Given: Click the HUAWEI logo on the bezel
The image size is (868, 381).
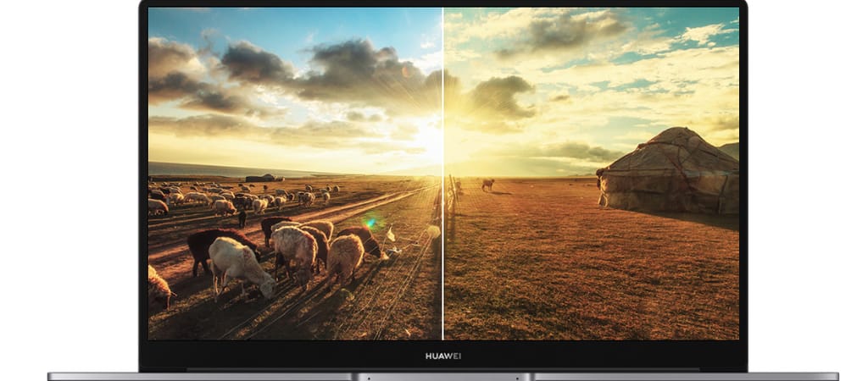Looking at the screenshot, I should click(x=442, y=356).
